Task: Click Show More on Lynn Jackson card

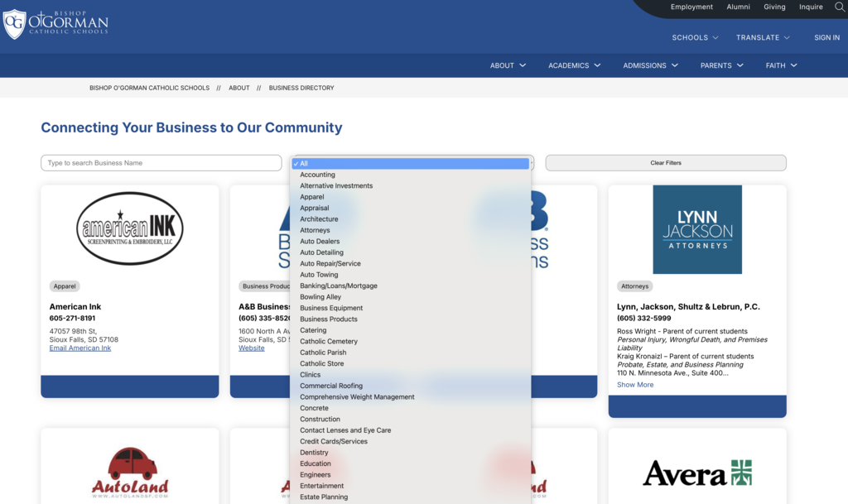Action: 635,385
